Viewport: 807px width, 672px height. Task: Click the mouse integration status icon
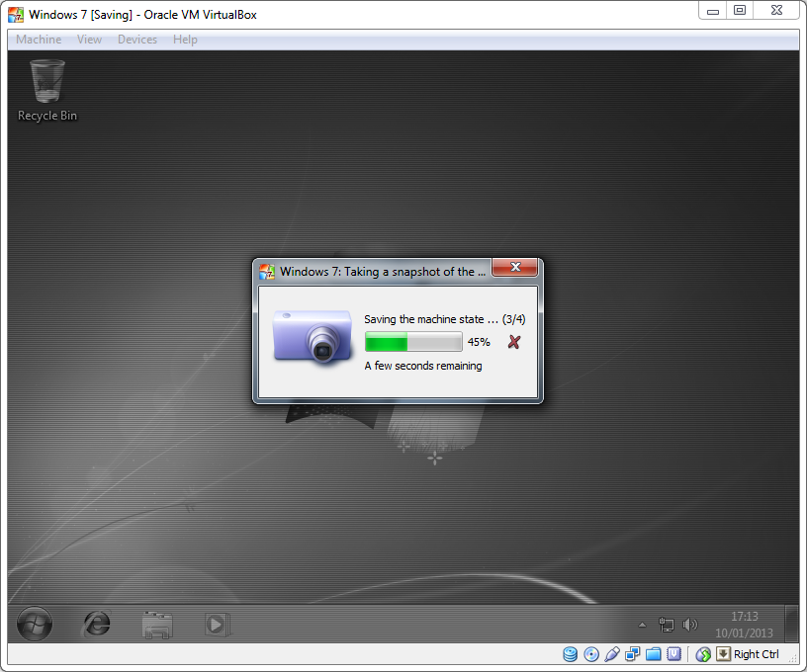(x=703, y=654)
